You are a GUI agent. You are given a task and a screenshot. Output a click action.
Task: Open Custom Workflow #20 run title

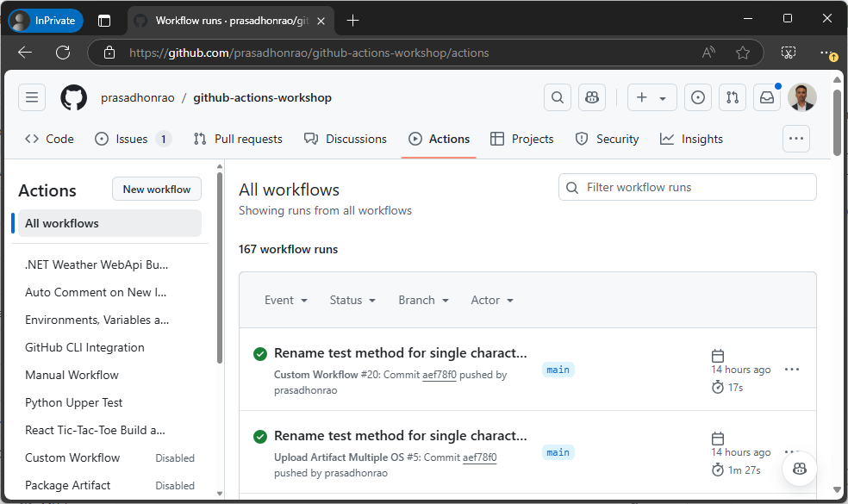(x=400, y=353)
